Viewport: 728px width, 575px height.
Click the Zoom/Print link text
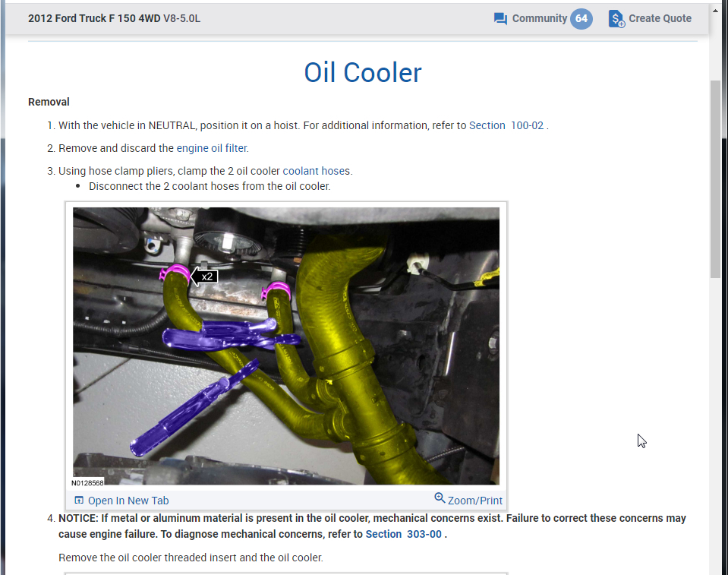[475, 501]
